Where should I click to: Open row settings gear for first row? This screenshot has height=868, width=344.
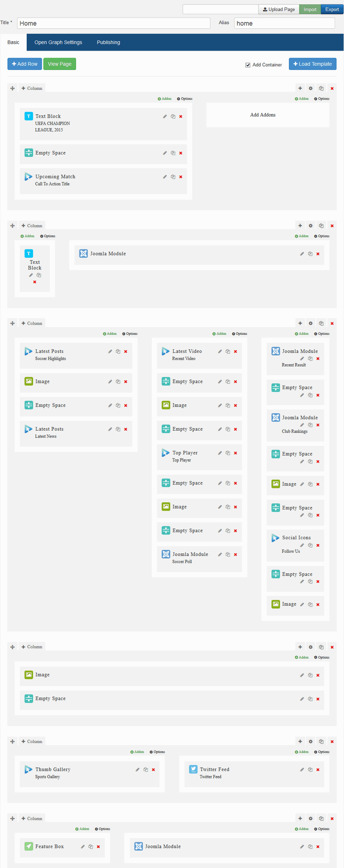tap(311, 89)
